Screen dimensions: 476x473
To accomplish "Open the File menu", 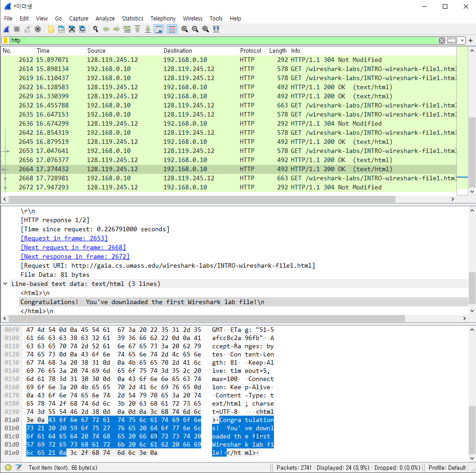I will (8, 19).
